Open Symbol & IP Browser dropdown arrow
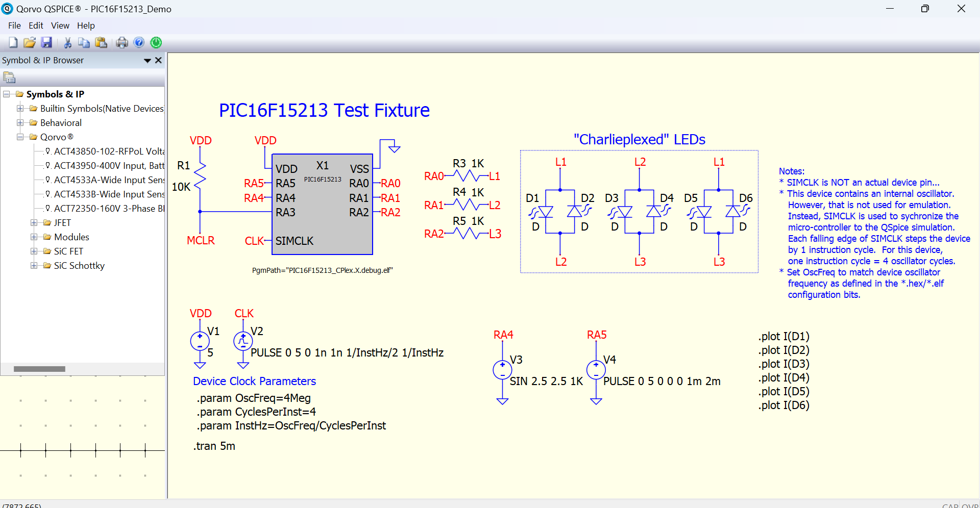This screenshot has width=980, height=508. pyautogui.click(x=148, y=60)
